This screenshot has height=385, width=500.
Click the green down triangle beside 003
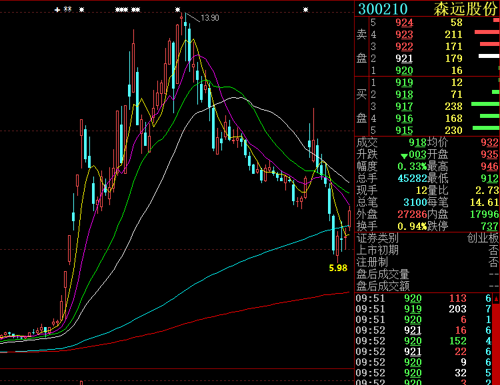tap(404, 156)
